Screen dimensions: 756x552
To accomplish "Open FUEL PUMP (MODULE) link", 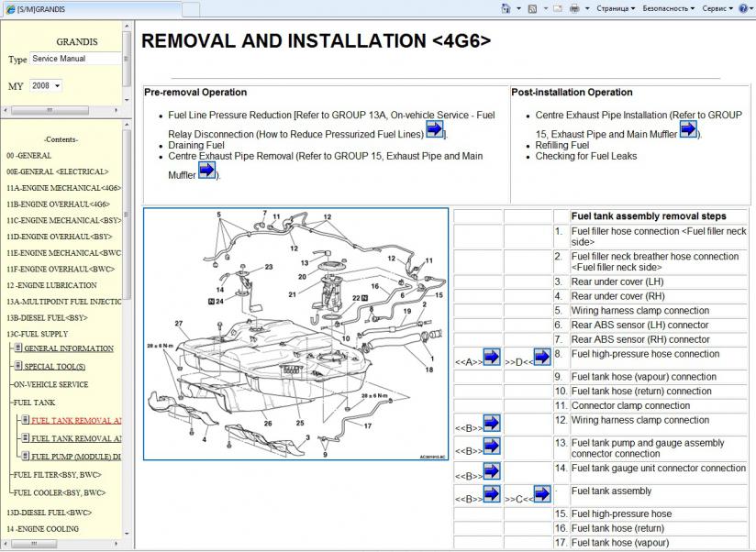I will pos(76,456).
